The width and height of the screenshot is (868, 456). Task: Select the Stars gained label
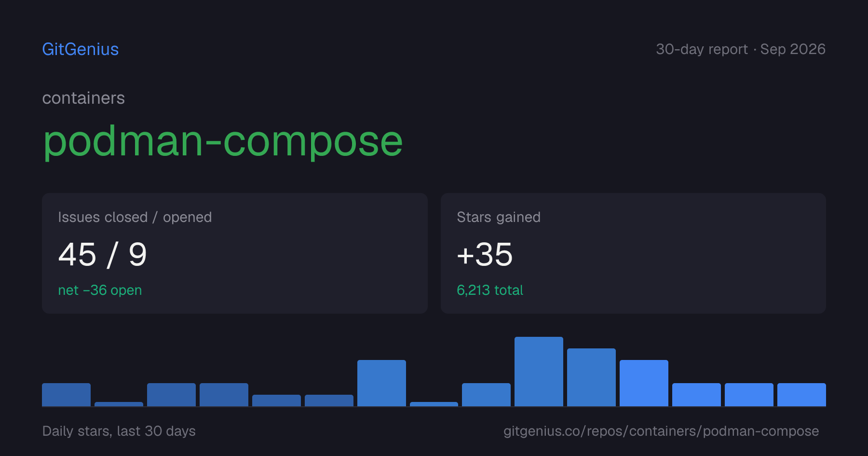[x=499, y=217]
